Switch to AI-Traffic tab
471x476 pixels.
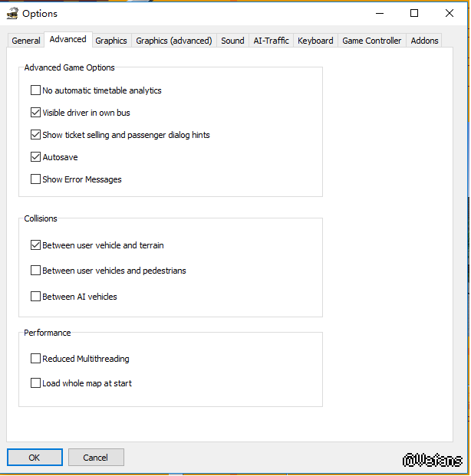(x=271, y=41)
